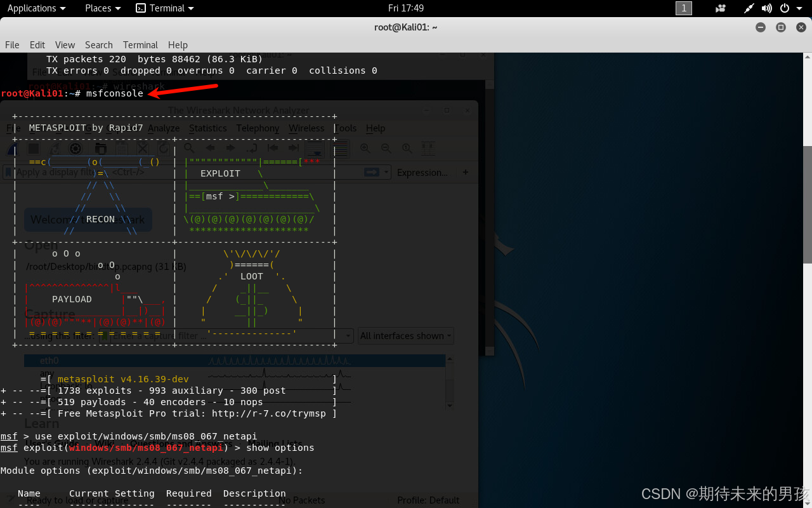Click Wireshark's go back arrow icon
812x508 pixels.
(x=210, y=149)
